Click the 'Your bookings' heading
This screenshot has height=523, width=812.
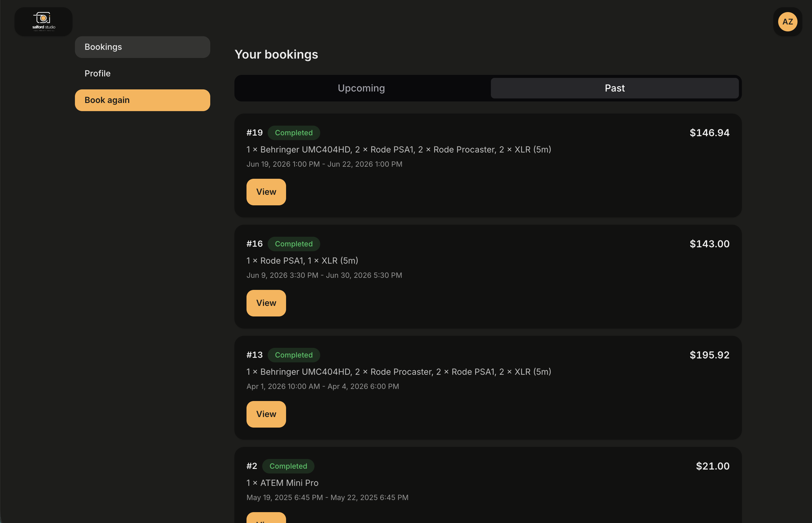pyautogui.click(x=276, y=55)
